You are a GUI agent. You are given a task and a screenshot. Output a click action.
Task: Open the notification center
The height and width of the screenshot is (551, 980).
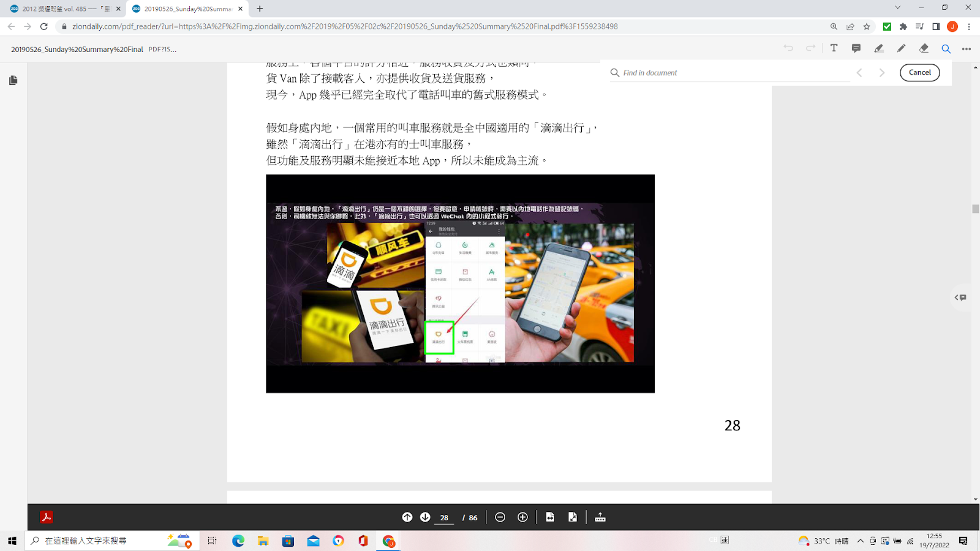(x=963, y=541)
